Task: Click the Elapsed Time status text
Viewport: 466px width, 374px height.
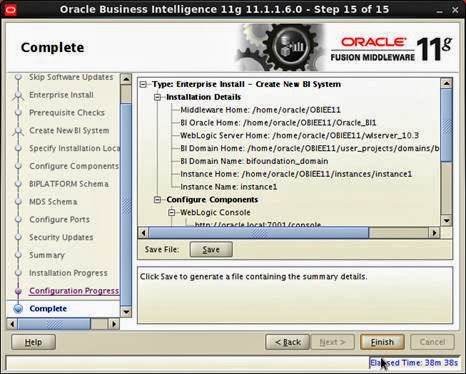Action: (414, 362)
